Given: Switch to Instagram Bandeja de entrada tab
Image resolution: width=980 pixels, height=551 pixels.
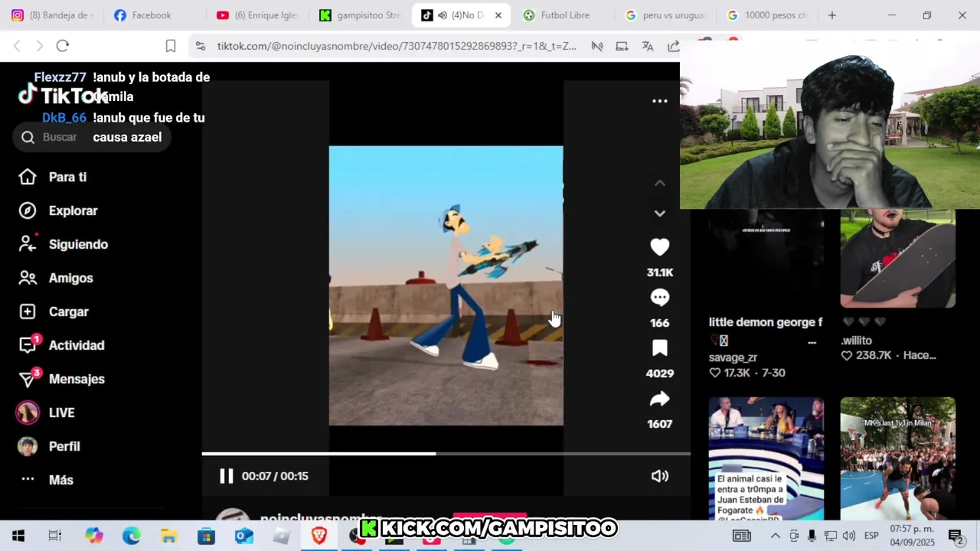Looking at the screenshot, I should 52,15.
